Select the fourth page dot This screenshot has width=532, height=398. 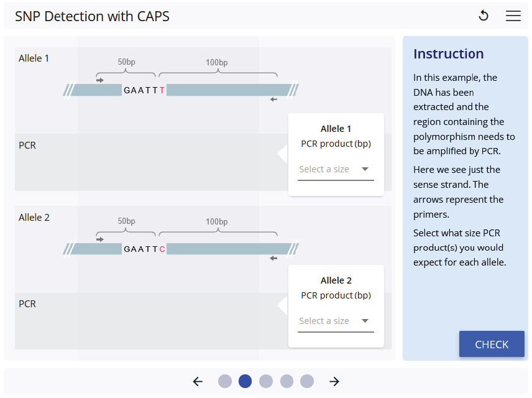coord(287,381)
